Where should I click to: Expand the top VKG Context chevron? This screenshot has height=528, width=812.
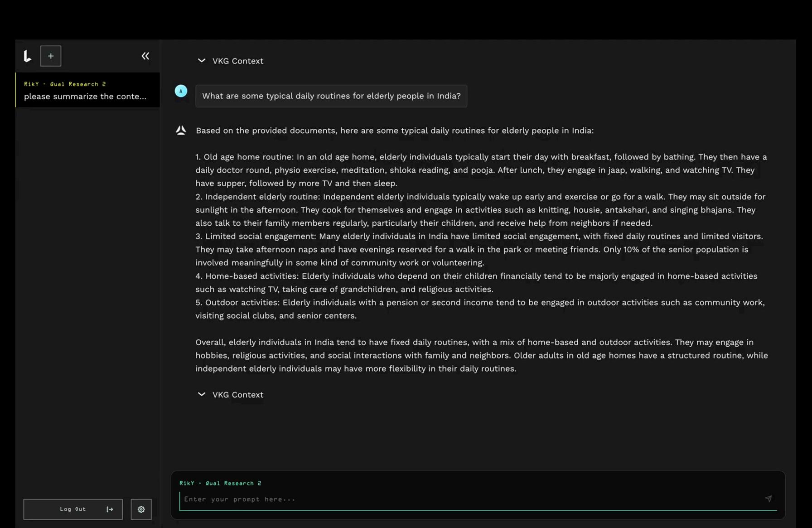pyautogui.click(x=202, y=61)
